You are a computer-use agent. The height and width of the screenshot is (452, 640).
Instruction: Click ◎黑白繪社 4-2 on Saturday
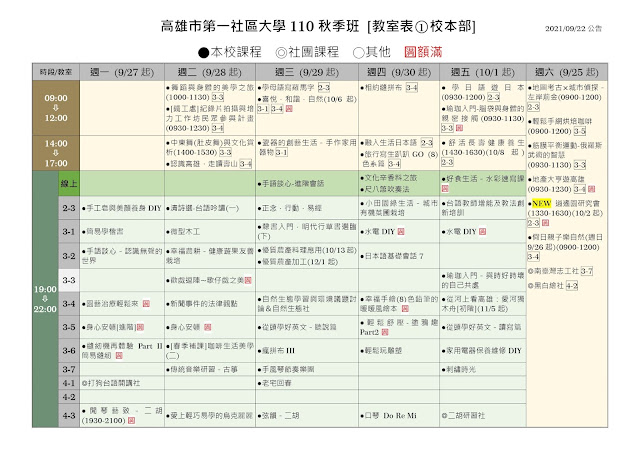(x=553, y=285)
